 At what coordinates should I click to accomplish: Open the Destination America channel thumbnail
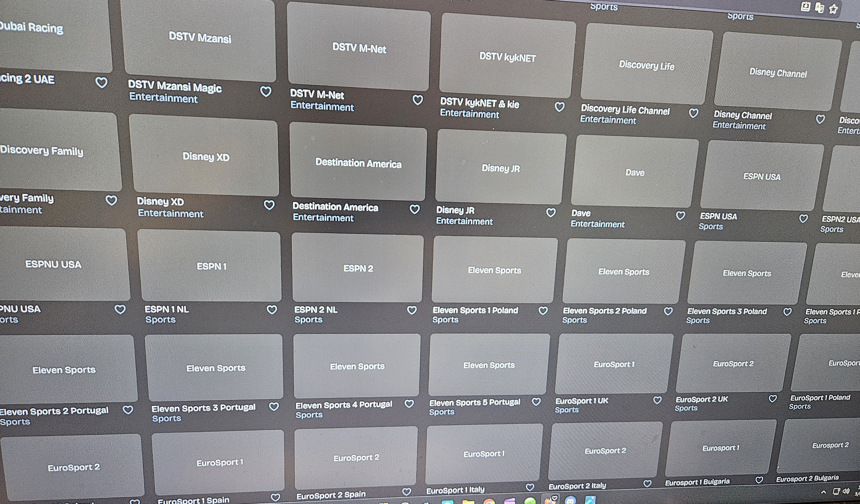click(358, 163)
